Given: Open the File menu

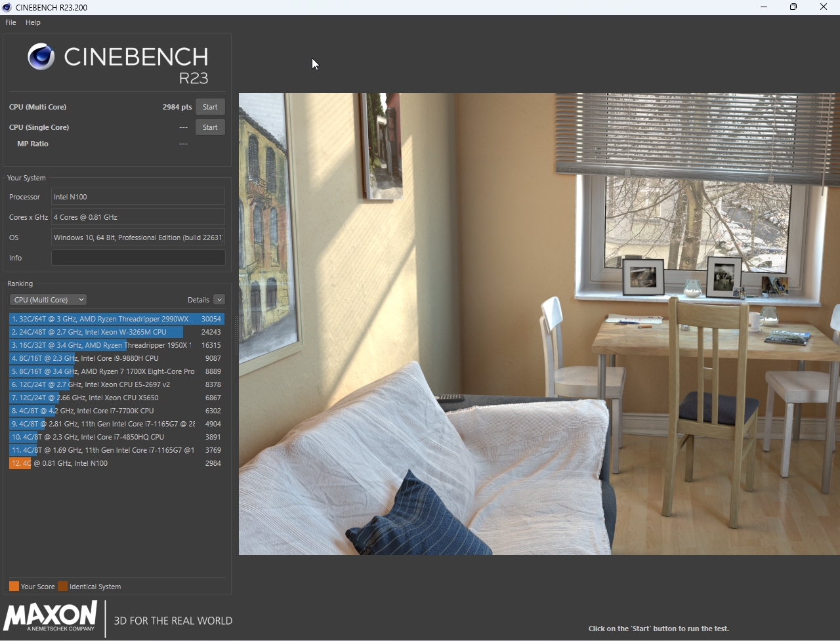Looking at the screenshot, I should pyautogui.click(x=10, y=22).
